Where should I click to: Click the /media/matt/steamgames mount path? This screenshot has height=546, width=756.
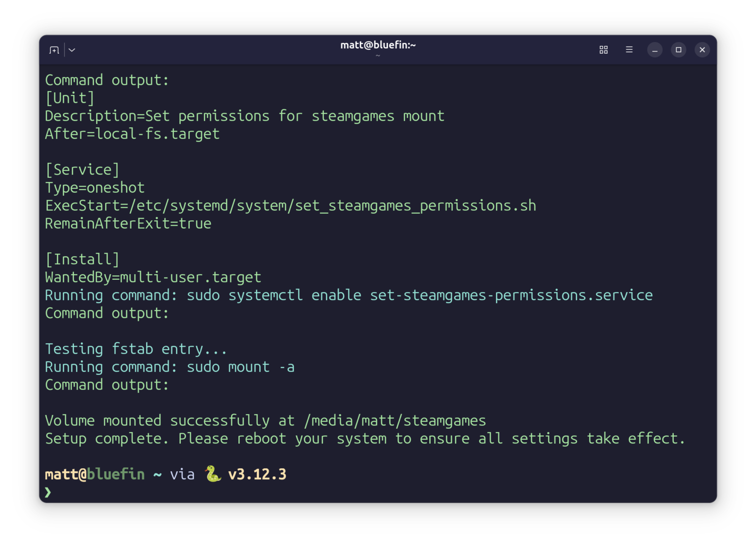click(x=395, y=421)
